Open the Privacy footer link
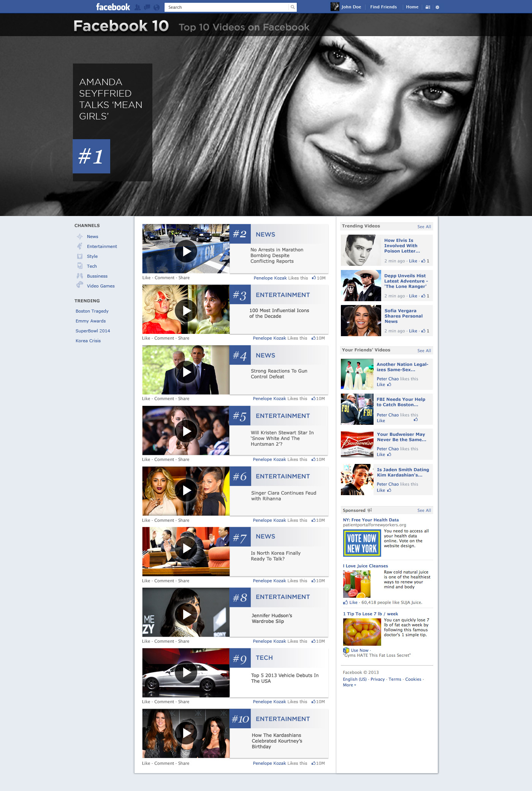 pyautogui.click(x=377, y=679)
